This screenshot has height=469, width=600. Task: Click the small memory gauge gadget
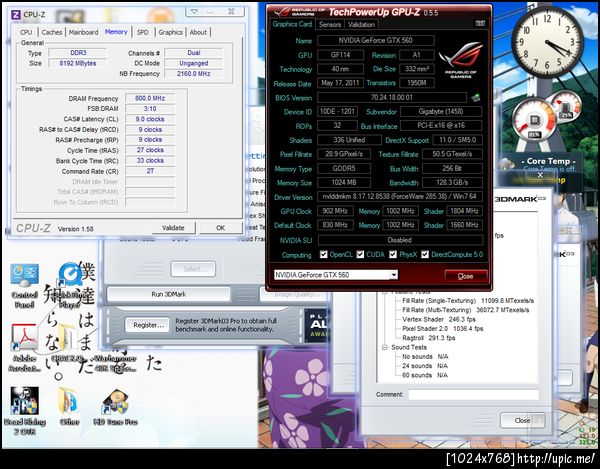(566, 106)
